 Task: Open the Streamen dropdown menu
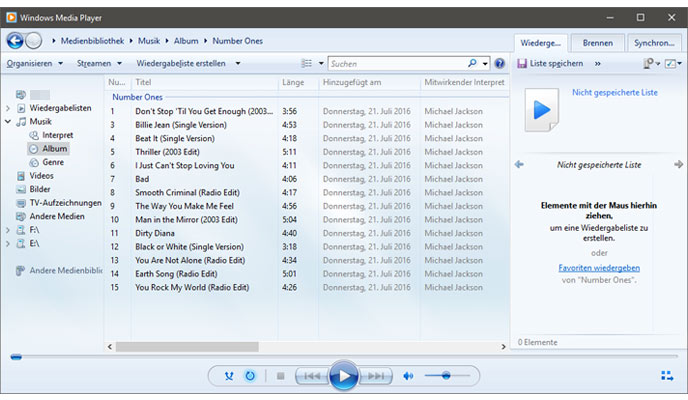tap(97, 63)
